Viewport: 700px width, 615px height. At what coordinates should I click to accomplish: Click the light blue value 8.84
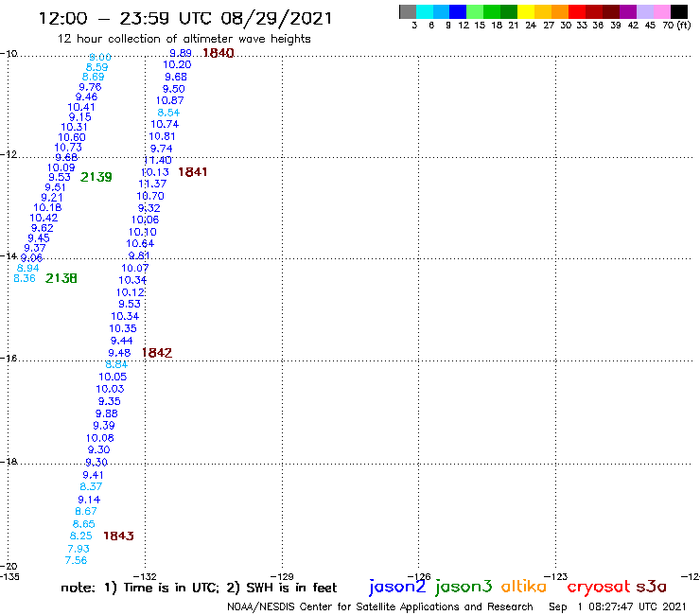click(116, 365)
